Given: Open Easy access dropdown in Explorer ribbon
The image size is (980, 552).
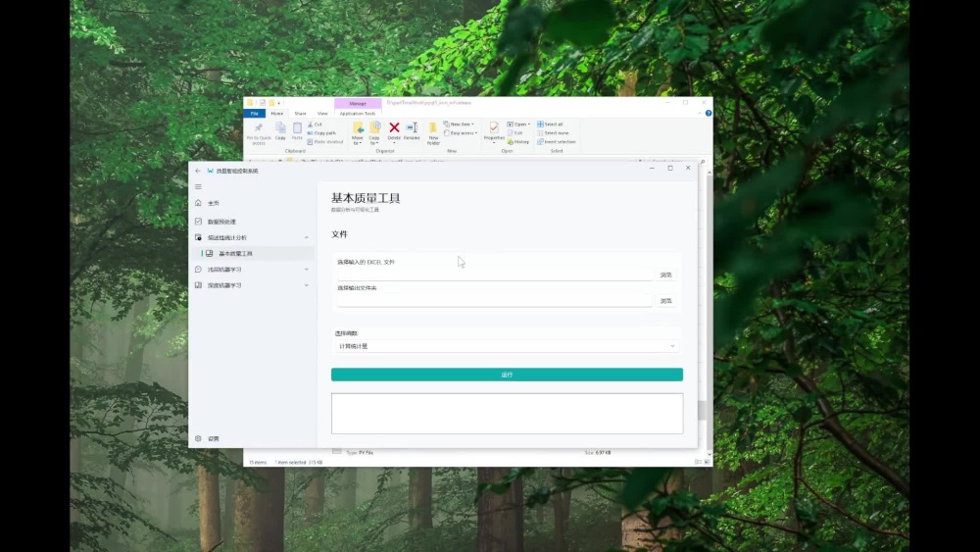Looking at the screenshot, I should (461, 133).
